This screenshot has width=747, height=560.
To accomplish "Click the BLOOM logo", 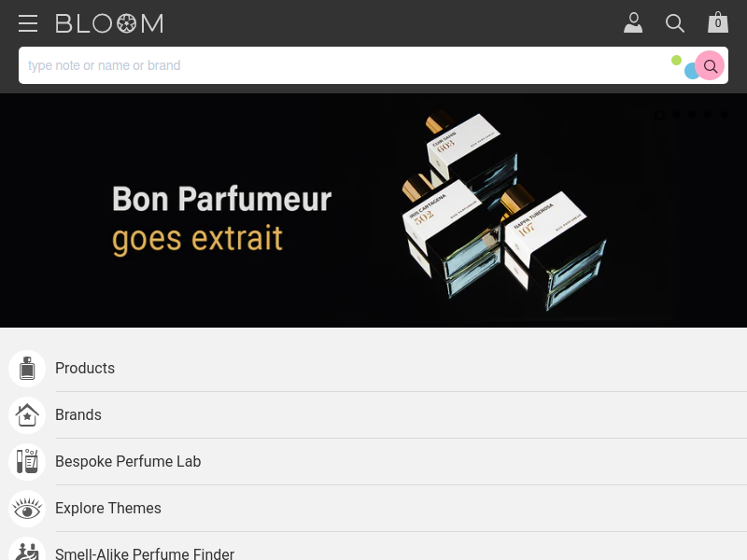I will [109, 23].
